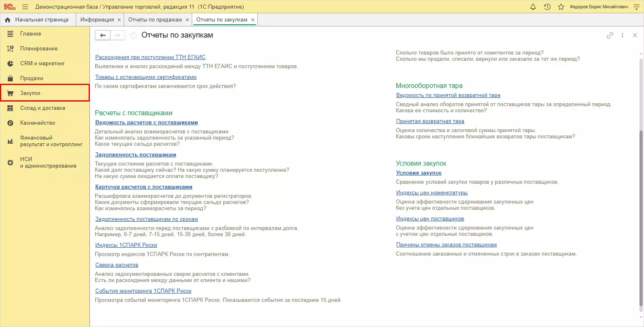644x327 pixels.
Task: Click user name Федоров Борис Михайлович
Action: (599, 7)
